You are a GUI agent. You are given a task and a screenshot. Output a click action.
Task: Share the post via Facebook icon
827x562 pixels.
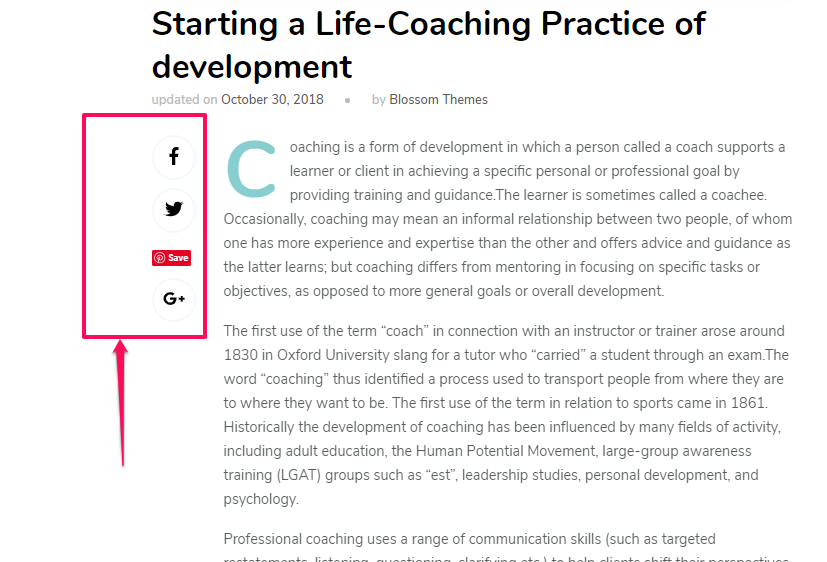click(x=174, y=157)
